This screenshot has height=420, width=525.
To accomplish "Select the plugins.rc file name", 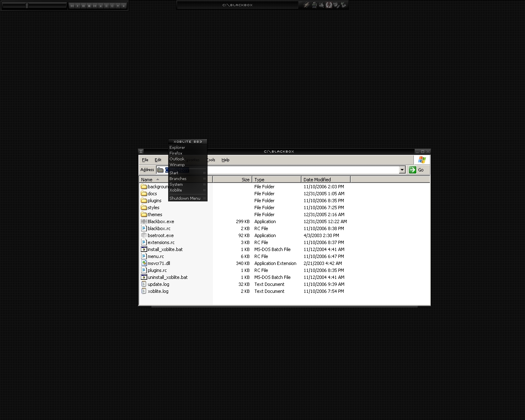I will click(x=157, y=270).
